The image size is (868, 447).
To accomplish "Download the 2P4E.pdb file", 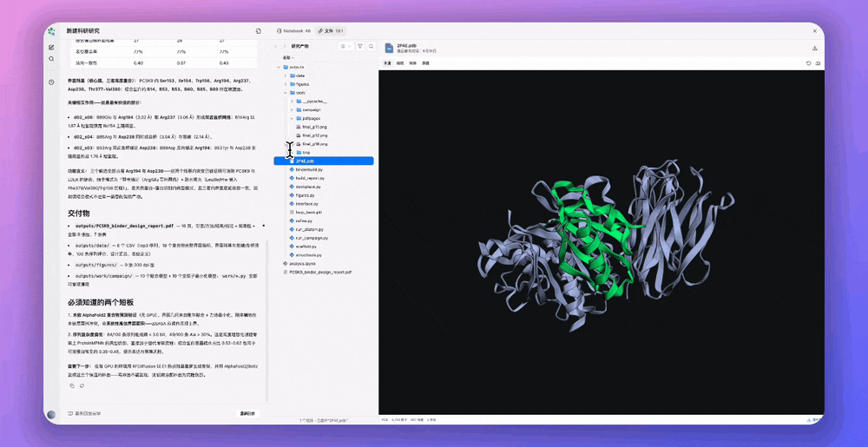I will [x=815, y=48].
